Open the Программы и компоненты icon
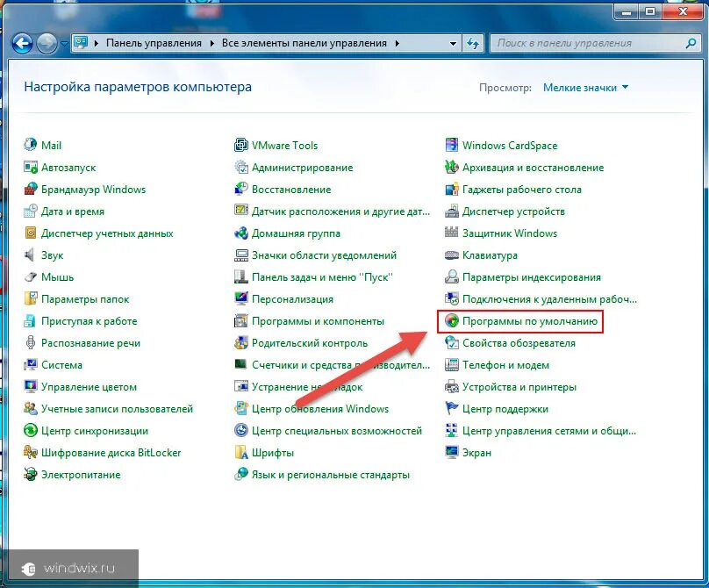The height and width of the screenshot is (588, 709). [241, 320]
